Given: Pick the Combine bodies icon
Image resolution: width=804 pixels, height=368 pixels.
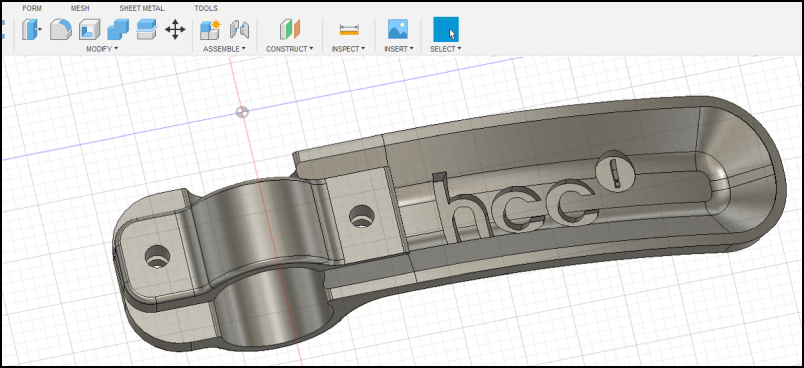Looking at the screenshot, I should tap(118, 30).
